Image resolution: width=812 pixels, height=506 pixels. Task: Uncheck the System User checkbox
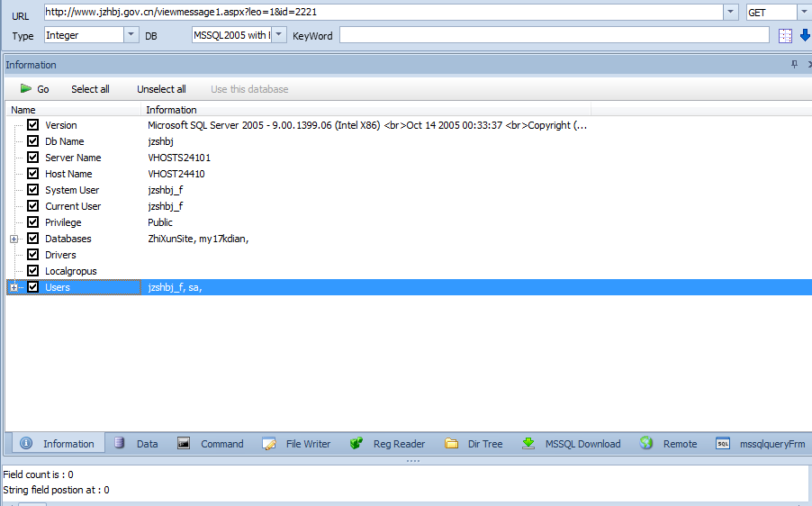pyautogui.click(x=33, y=190)
